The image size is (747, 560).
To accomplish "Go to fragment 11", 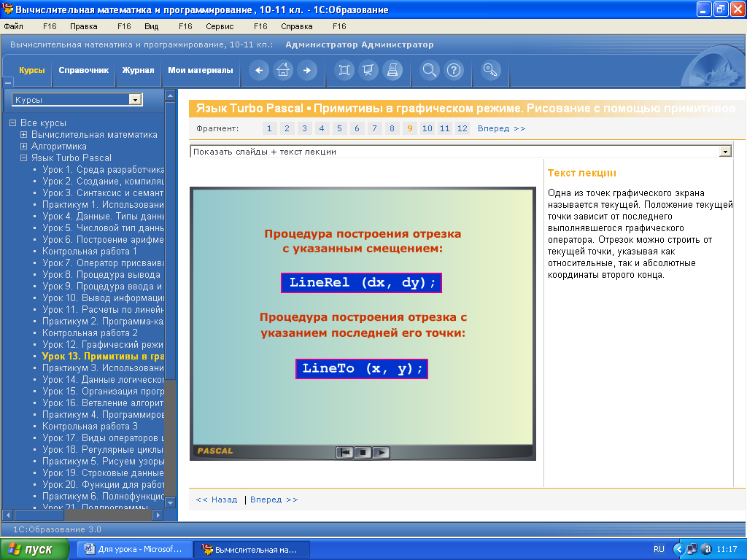I will point(444,128).
